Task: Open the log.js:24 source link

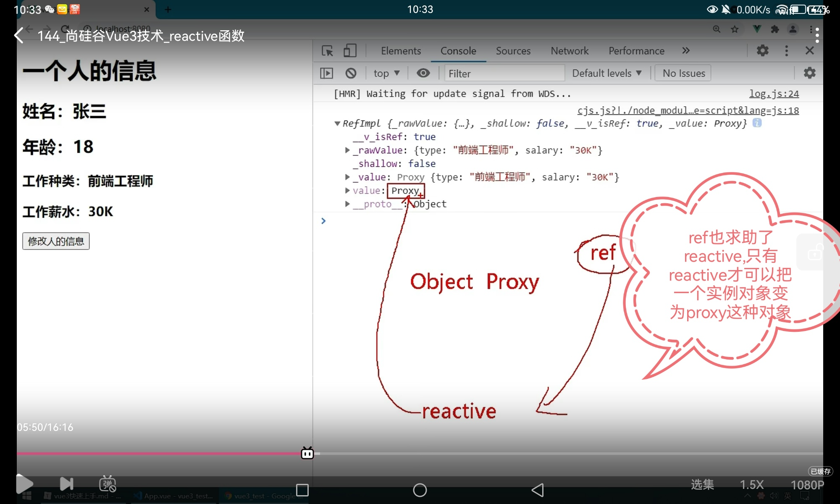Action: click(x=774, y=94)
